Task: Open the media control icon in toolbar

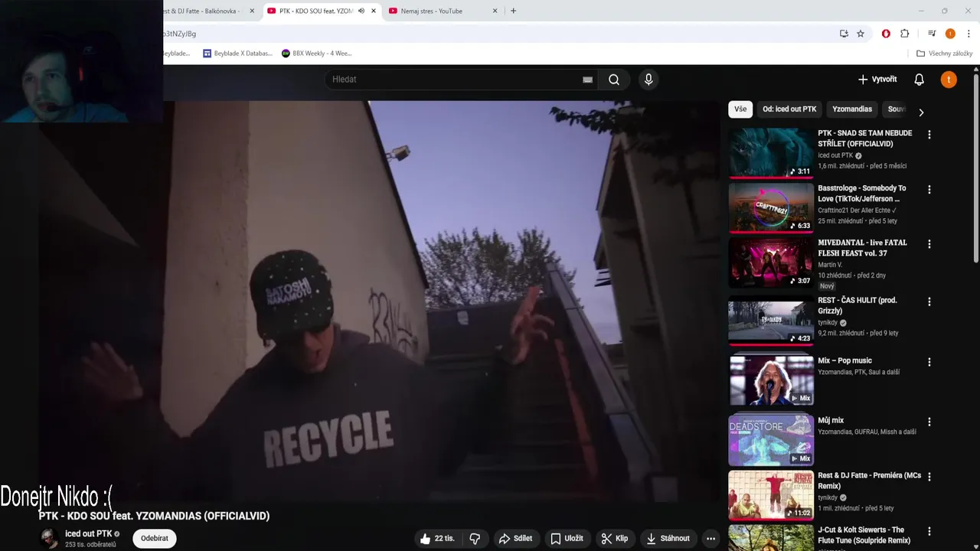Action: (x=932, y=34)
